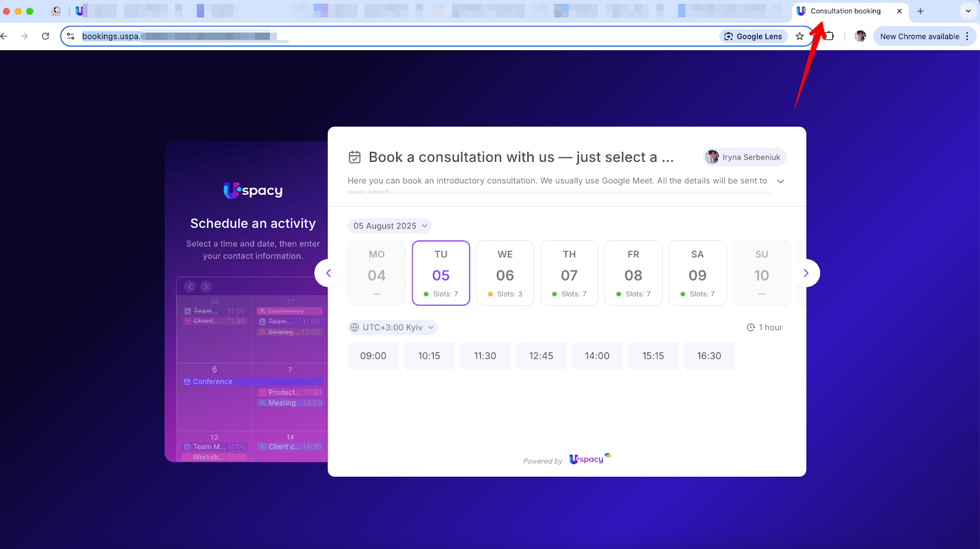Open the UTC+3:00 Kyiv timezone dropdown

[392, 327]
